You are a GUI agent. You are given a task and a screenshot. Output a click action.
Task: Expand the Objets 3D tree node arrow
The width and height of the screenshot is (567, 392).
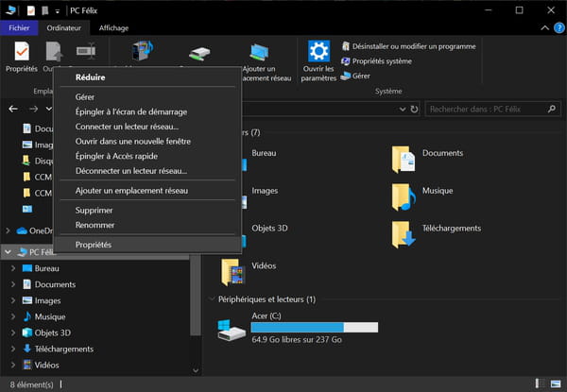coord(13,332)
